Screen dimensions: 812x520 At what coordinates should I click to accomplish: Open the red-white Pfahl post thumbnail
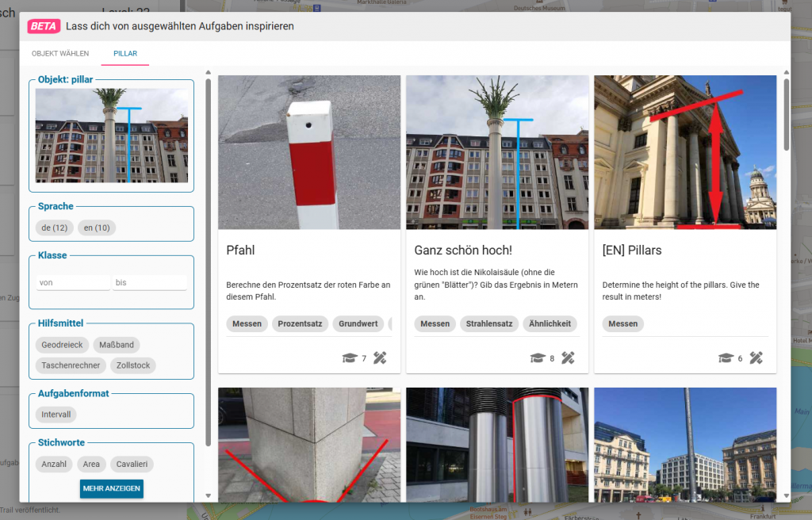309,152
